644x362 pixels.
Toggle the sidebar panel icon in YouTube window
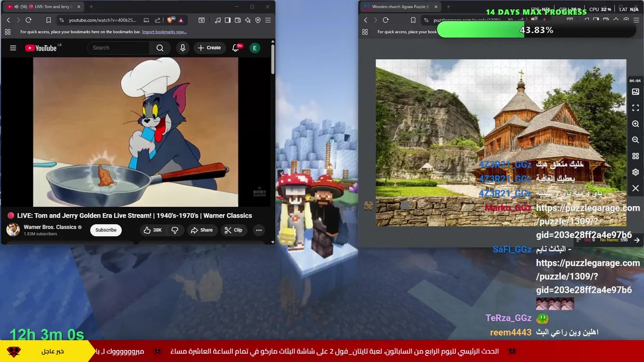coord(227,20)
